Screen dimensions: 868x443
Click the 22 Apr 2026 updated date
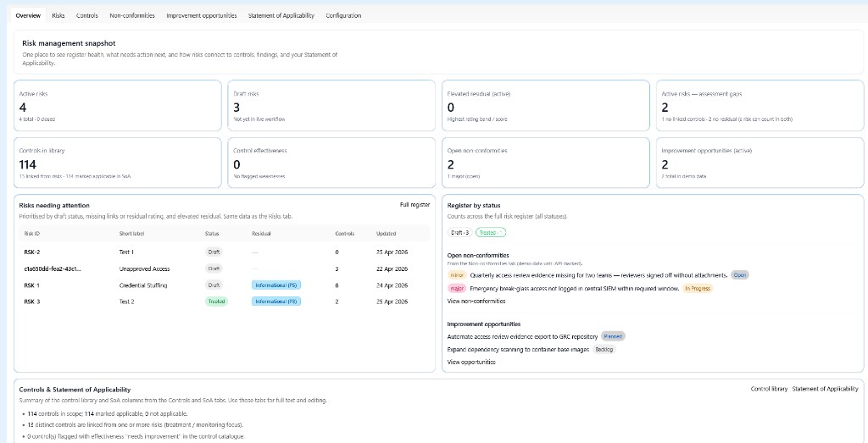pos(392,269)
